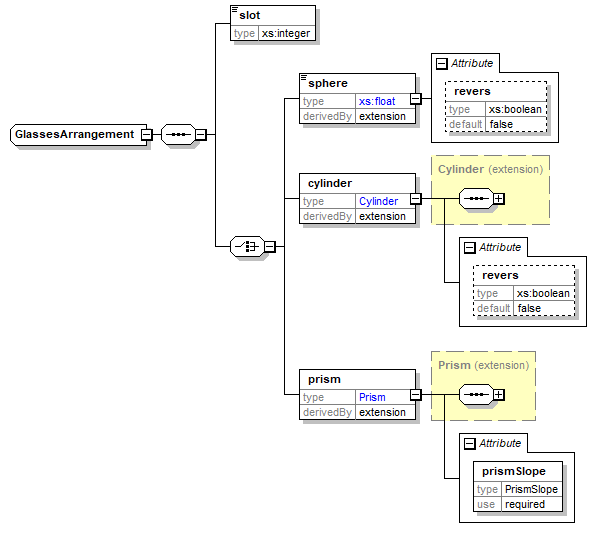
Task: Expand the Cylinder extension sequence plus button
Action: pyautogui.click(x=498, y=198)
